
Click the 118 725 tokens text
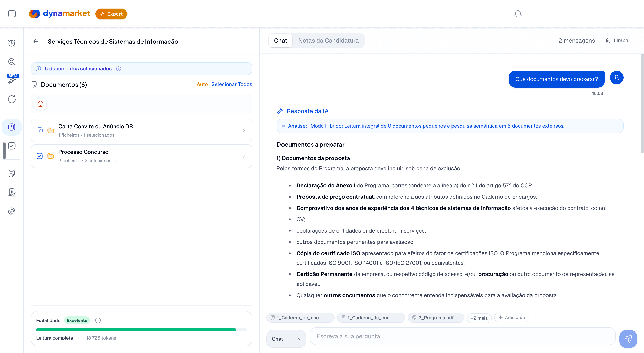pyautogui.click(x=100, y=338)
